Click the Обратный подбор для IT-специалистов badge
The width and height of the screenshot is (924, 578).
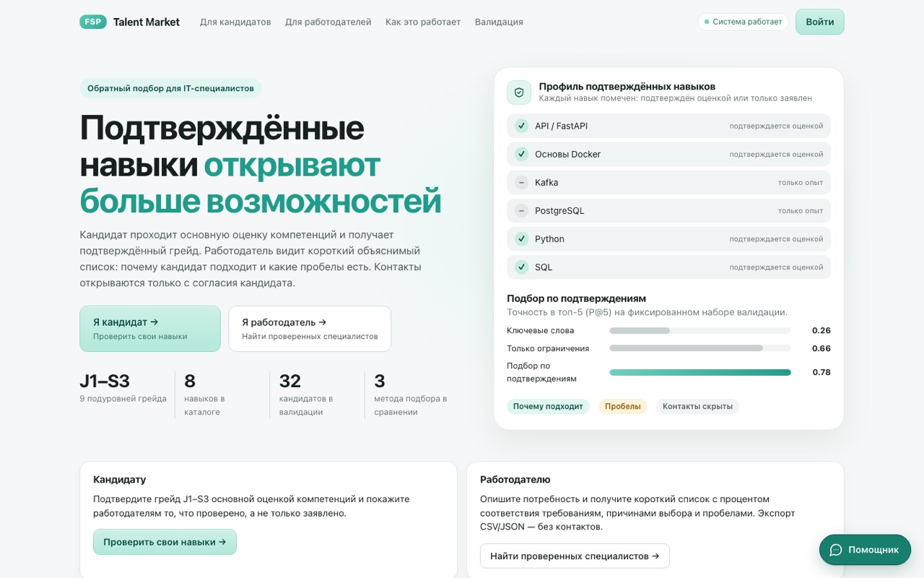click(170, 88)
